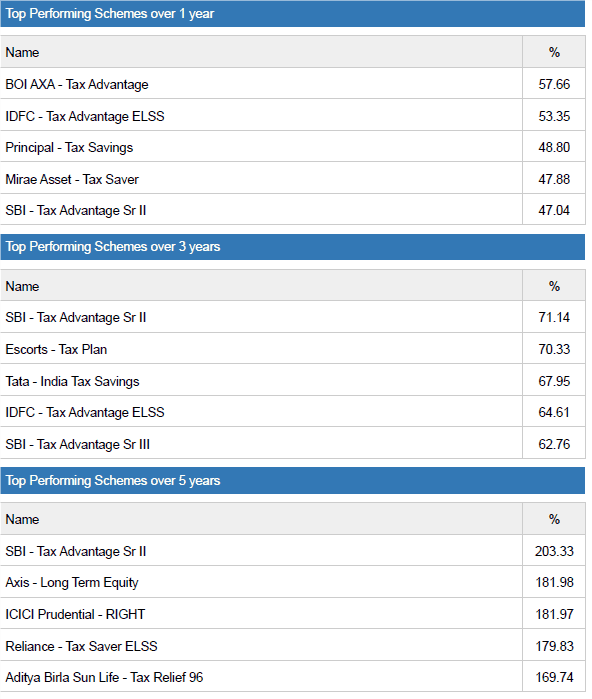Select IDFC - Tax Advantage ELSS with 64.61 return
592x699 pixels.
pyautogui.click(x=85, y=412)
